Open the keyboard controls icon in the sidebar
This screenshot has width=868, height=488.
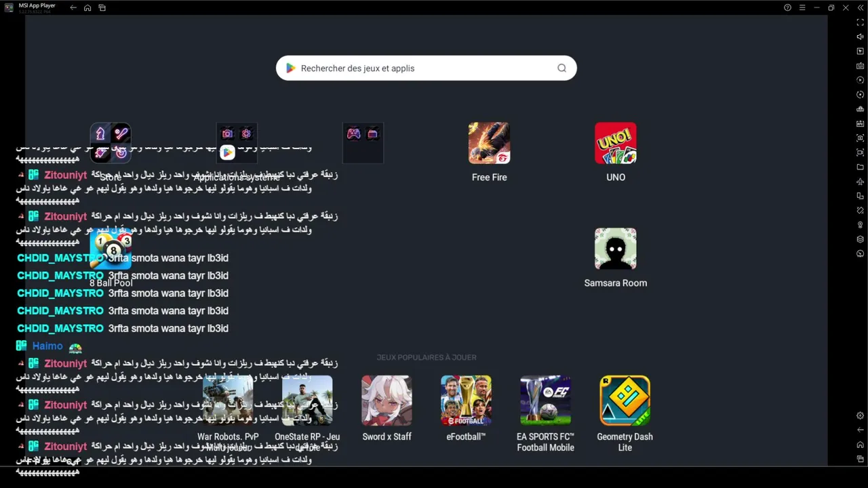pos(860,66)
